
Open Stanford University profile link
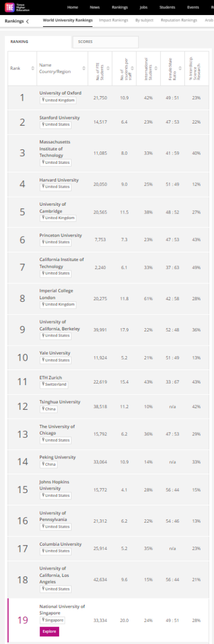click(59, 117)
